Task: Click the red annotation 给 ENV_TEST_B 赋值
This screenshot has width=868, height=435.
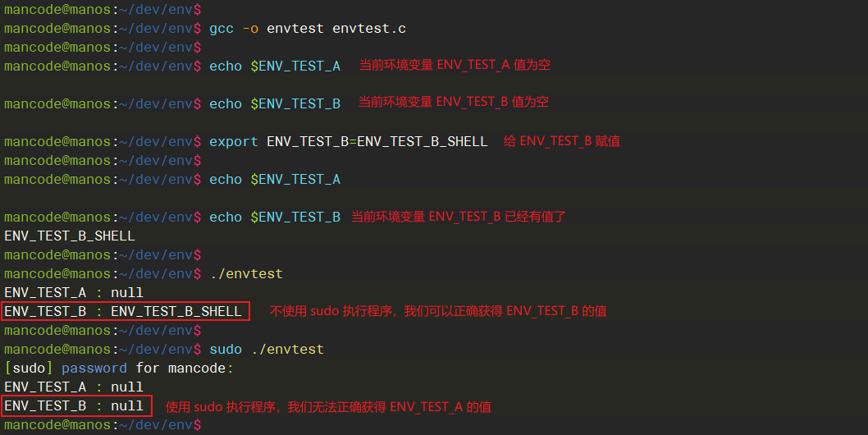Action: tap(562, 141)
